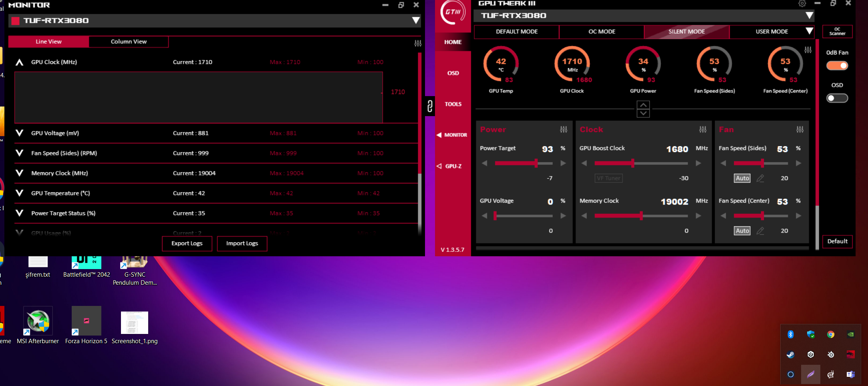Open Chrome tray icon

pyautogui.click(x=831, y=334)
